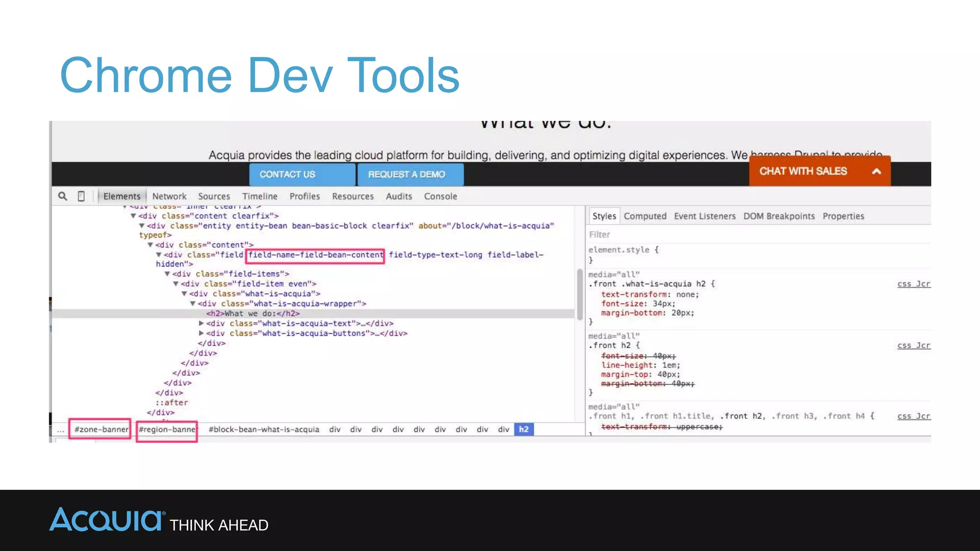This screenshot has width=980, height=551.
Task: Collapse the what-is-acquia div node
Action: 184,294
